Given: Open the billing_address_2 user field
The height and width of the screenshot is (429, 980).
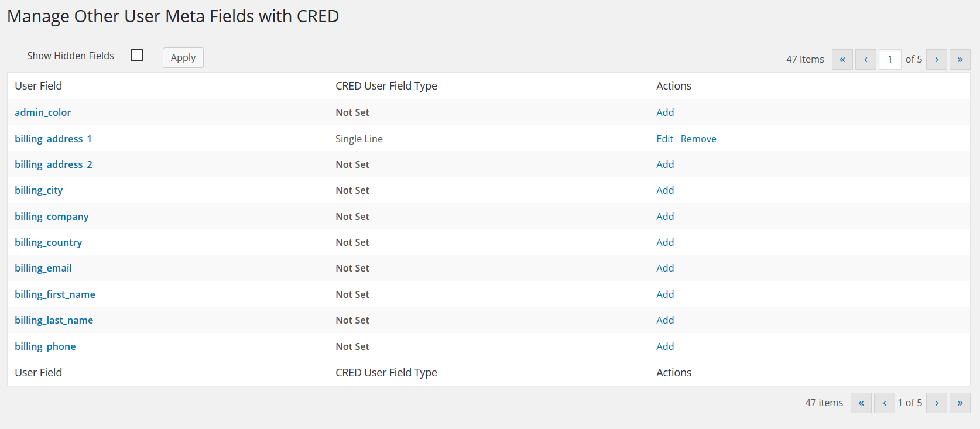Looking at the screenshot, I should [53, 164].
